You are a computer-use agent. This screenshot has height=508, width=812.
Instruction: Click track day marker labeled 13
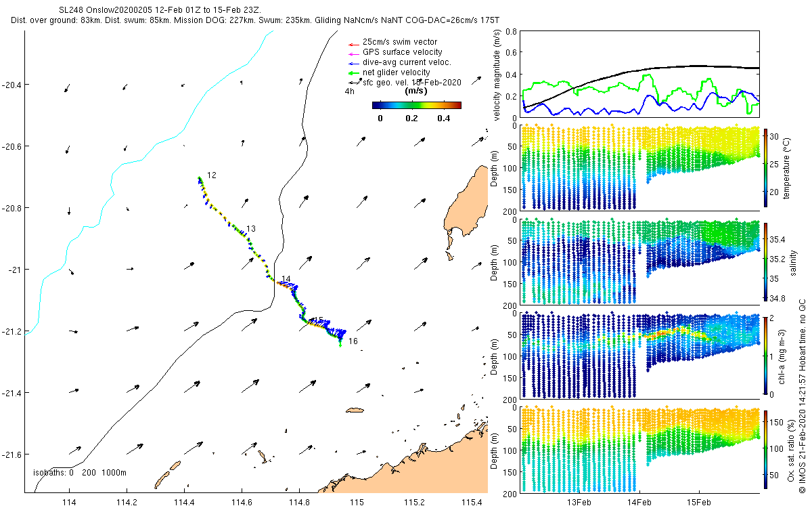tap(251, 228)
